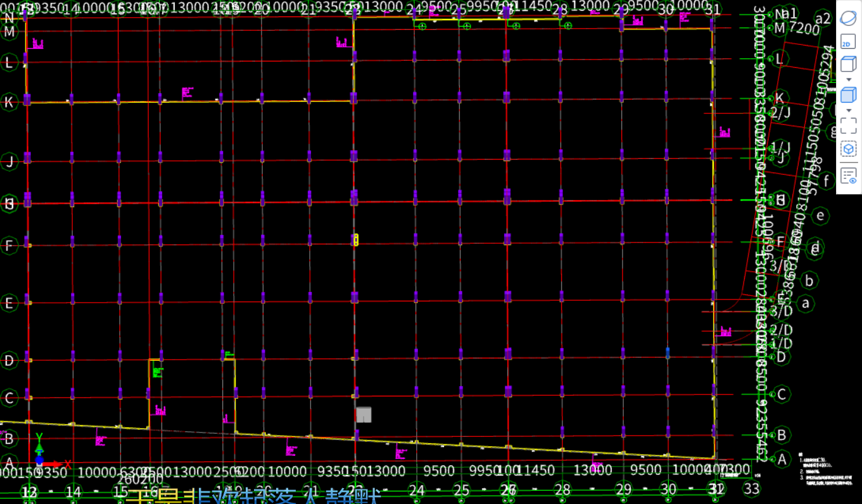
Task: Click the UCS coordinate origin icon
Action: pyautogui.click(x=39, y=462)
